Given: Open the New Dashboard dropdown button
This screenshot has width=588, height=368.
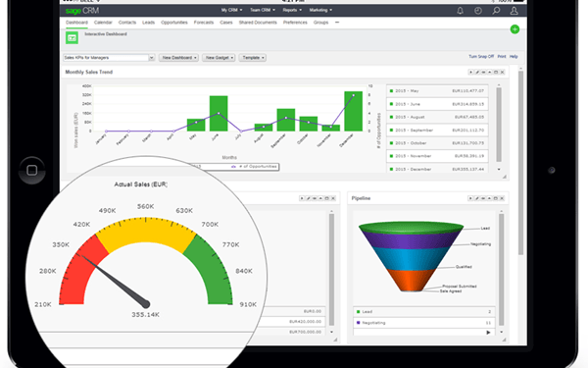Looking at the screenshot, I should coord(179,58).
